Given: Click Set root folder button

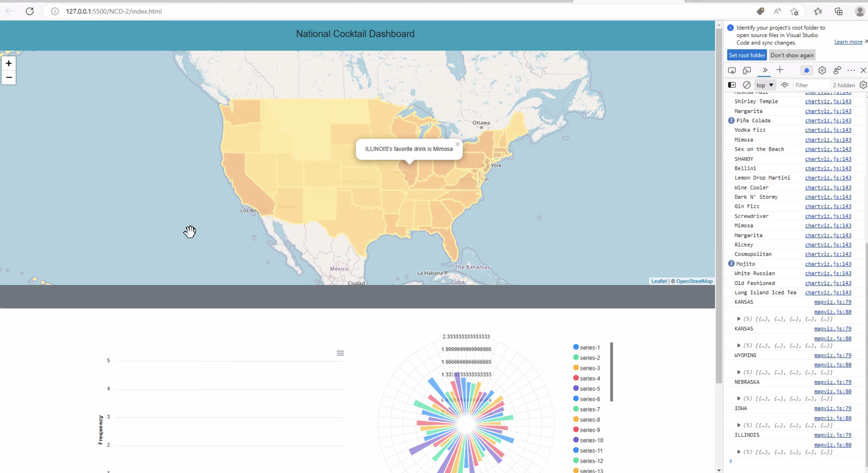Looking at the screenshot, I should (x=747, y=55).
